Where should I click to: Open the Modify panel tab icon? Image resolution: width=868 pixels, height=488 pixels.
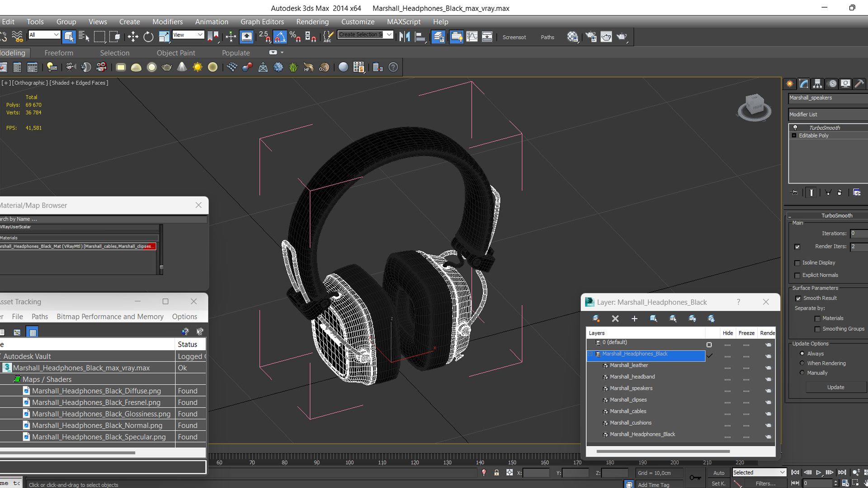(803, 84)
